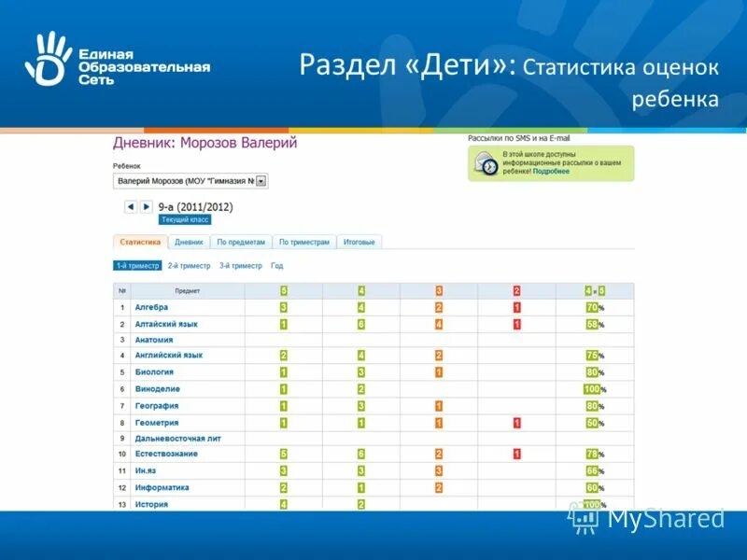Image resolution: width=747 pixels, height=560 pixels.
Task: Go to the next class arrow
Action: [147, 206]
